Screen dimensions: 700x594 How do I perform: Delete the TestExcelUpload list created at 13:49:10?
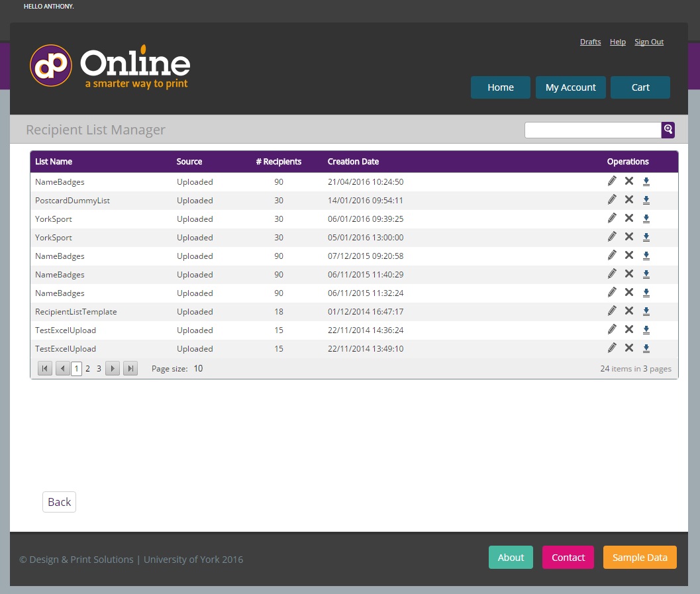tap(629, 348)
